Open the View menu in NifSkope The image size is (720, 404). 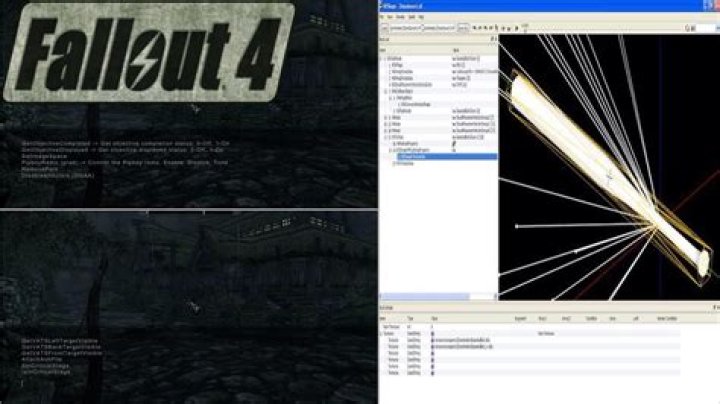click(390, 17)
